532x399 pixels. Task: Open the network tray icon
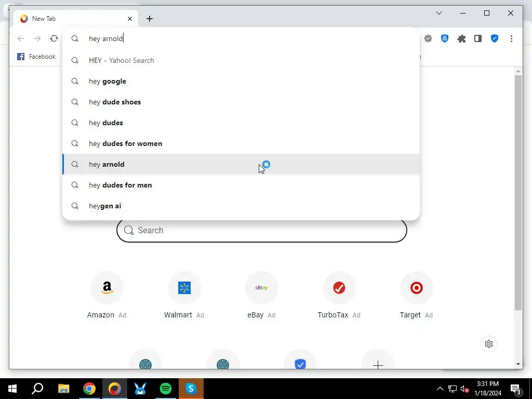(453, 389)
